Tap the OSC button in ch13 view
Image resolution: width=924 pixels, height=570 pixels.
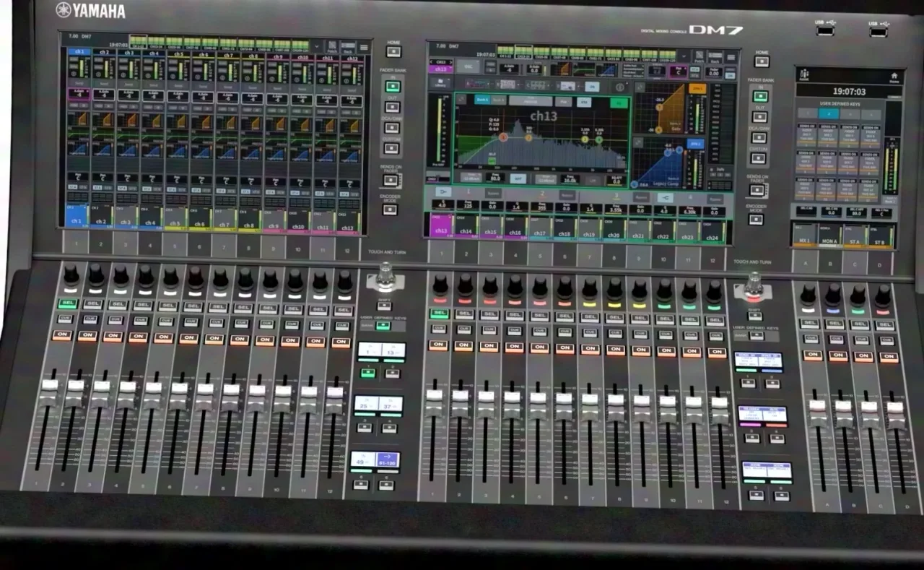click(468, 66)
